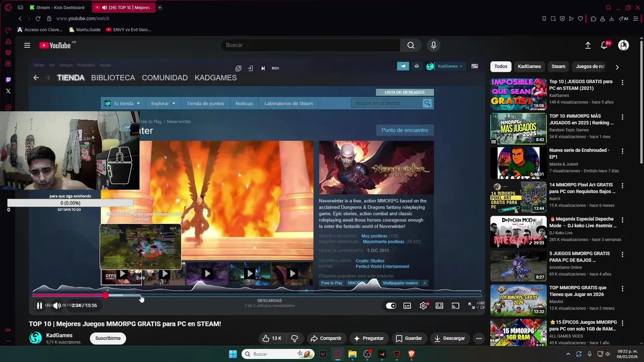644x362 pixels.
Task: Subscribe to KadGames with Suscribirme
Action: pyautogui.click(x=108, y=338)
